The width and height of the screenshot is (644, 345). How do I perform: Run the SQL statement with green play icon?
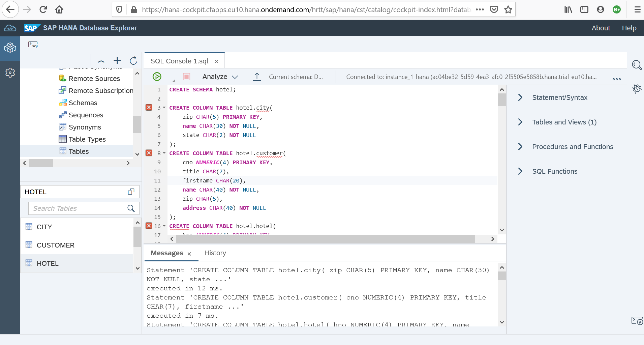pos(157,77)
